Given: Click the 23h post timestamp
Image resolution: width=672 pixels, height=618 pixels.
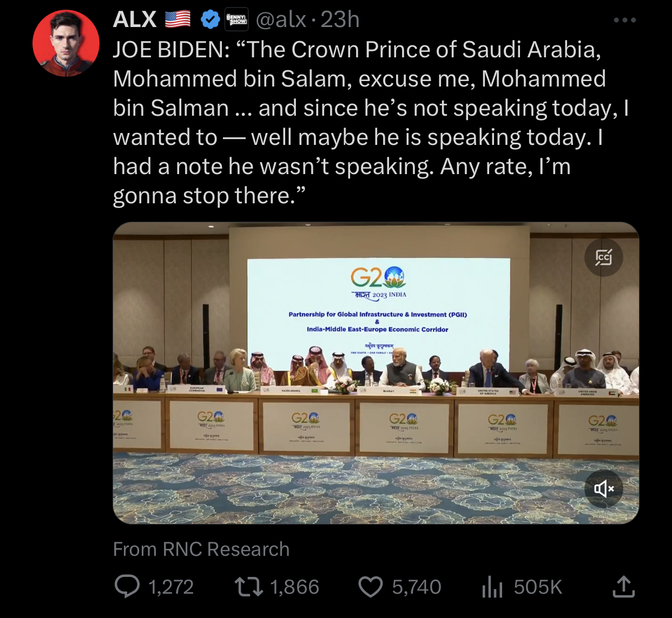Looking at the screenshot, I should 340,20.
